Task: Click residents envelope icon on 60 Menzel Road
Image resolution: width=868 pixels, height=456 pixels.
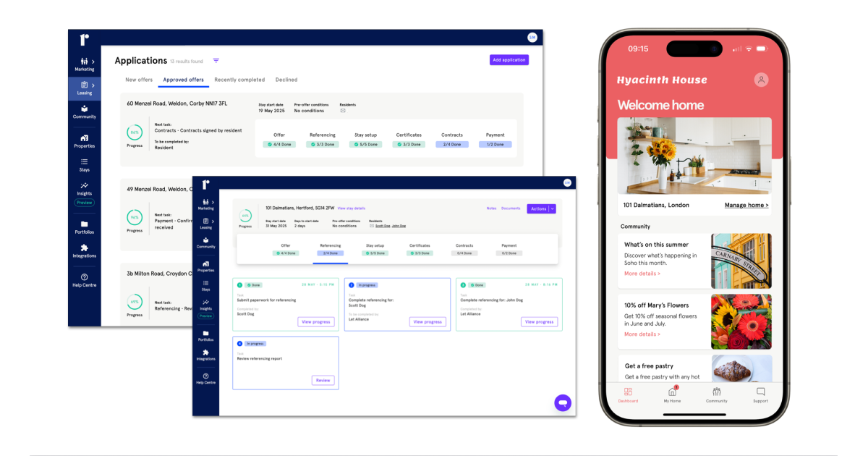Action: [343, 111]
